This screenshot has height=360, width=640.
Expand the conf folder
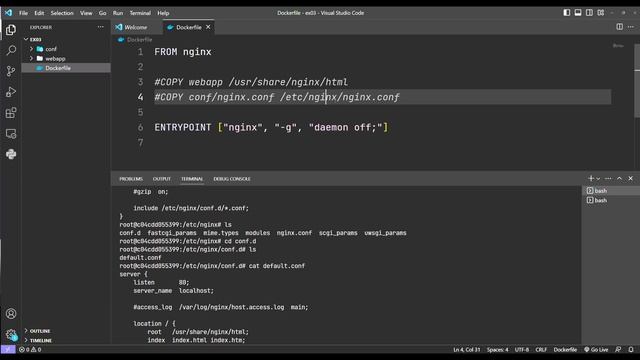tap(65, 49)
